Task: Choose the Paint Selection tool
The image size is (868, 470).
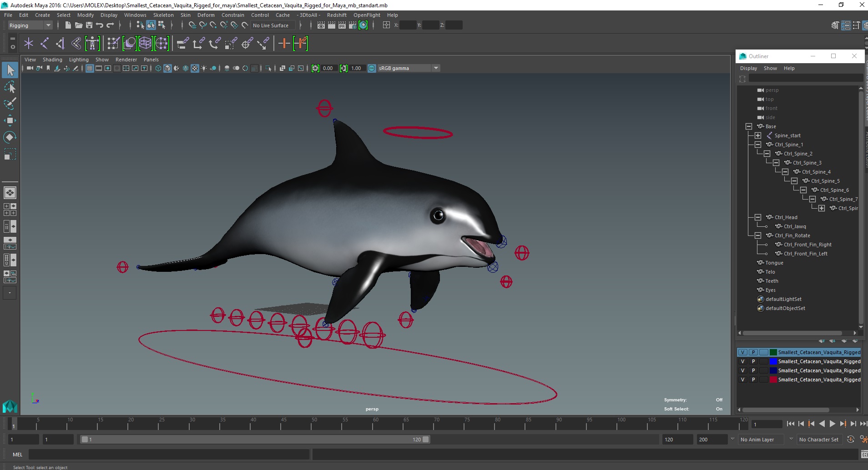Action: (x=10, y=104)
